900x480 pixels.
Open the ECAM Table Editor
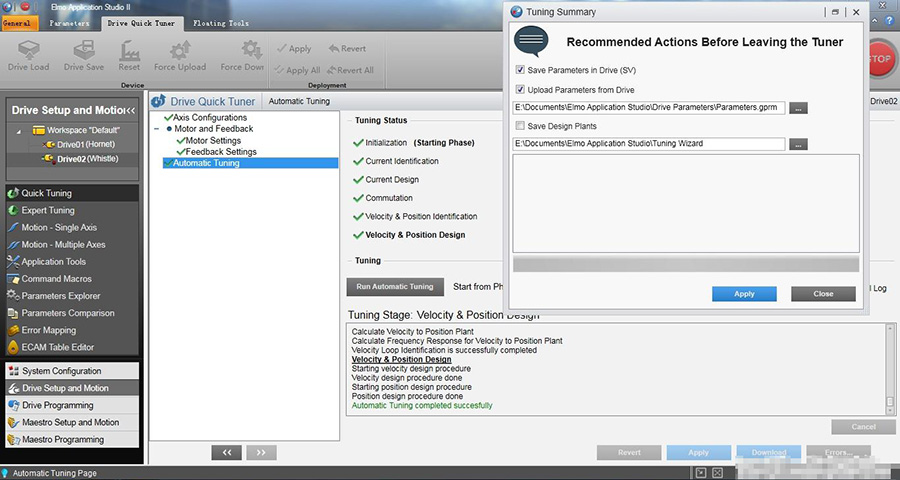57,347
